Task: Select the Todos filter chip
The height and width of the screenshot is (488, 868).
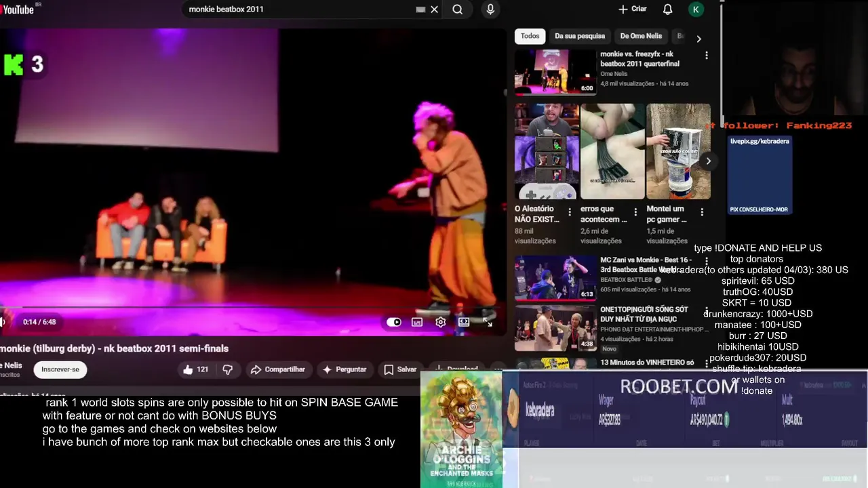Action: pyautogui.click(x=530, y=36)
